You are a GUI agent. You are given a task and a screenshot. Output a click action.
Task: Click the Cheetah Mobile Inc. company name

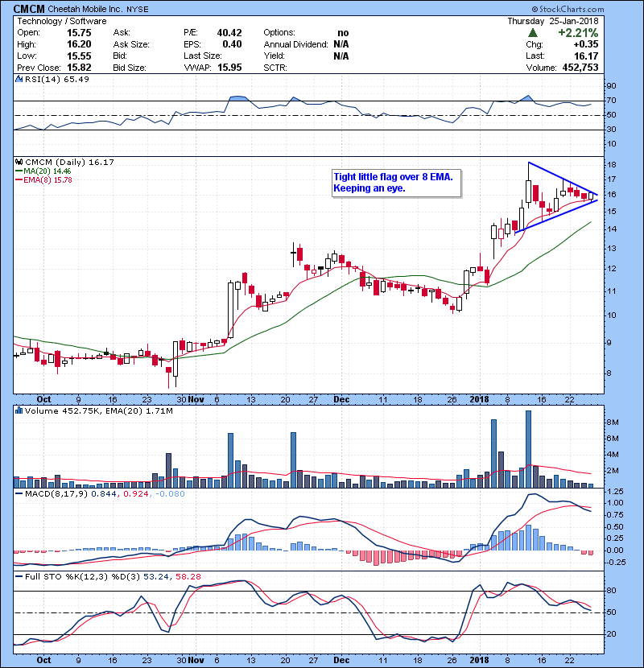pos(85,10)
